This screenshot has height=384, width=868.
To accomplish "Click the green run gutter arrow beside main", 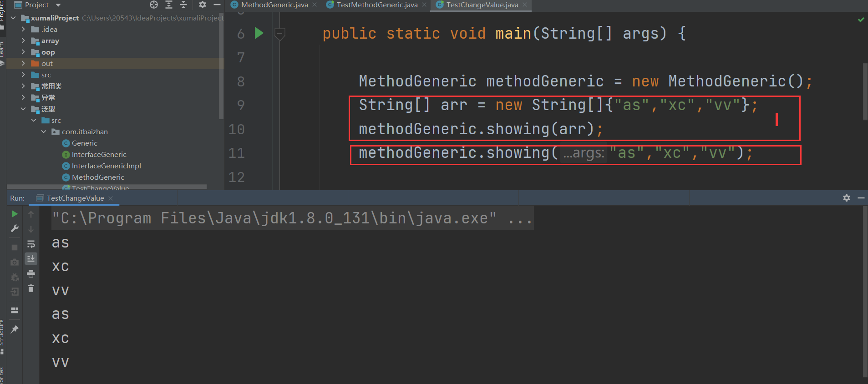I will tap(259, 33).
